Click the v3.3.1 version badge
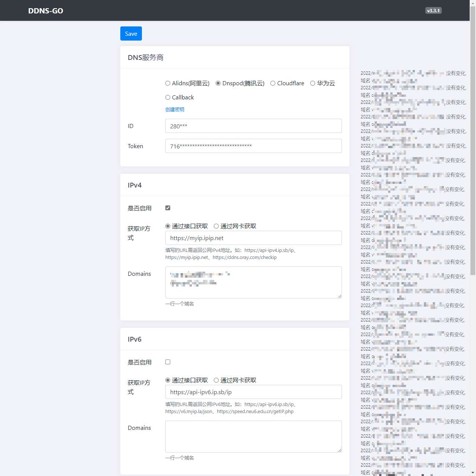The image size is (476, 476). [433, 11]
